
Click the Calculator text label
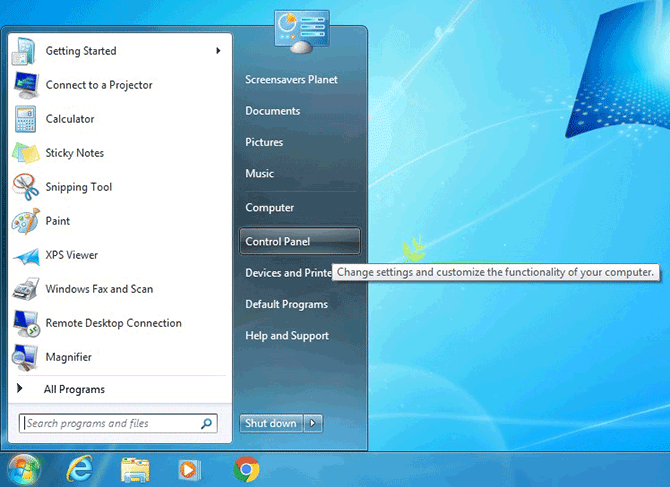(70, 119)
